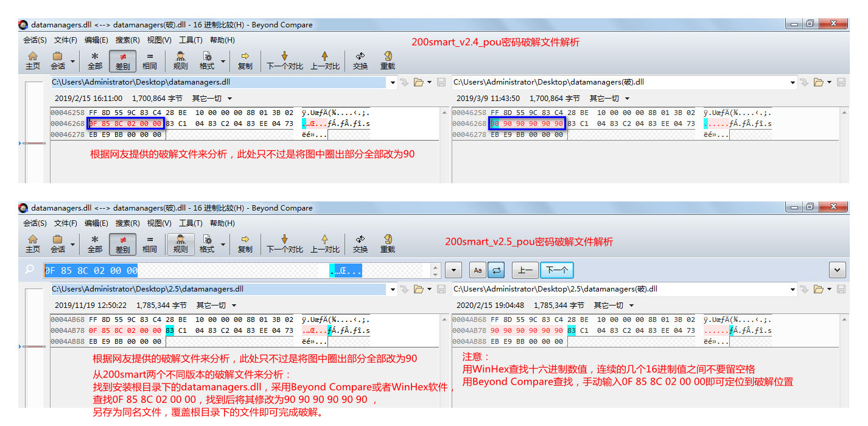Click 下一个 find-next button in search bar
868x426 pixels.
point(556,270)
